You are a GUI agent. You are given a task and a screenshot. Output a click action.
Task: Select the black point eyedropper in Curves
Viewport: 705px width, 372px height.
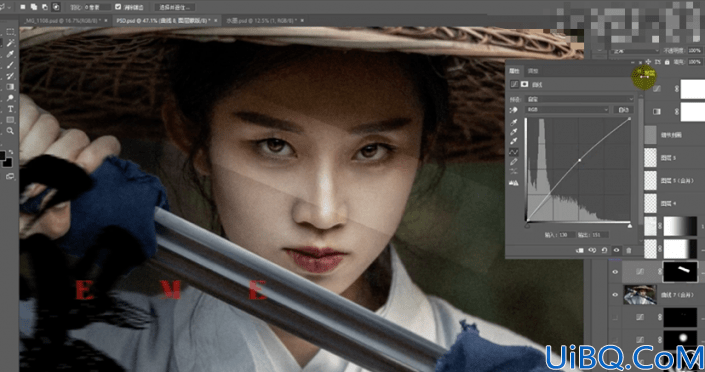click(x=513, y=122)
